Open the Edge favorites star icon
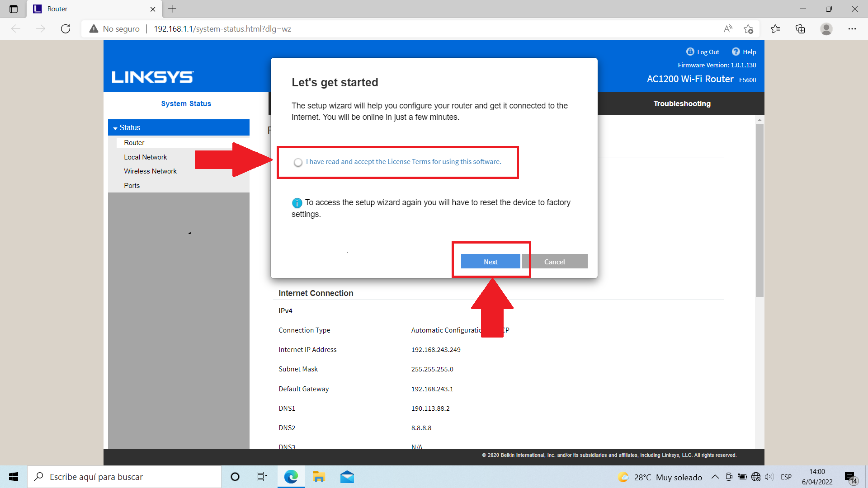868x488 pixels. [775, 29]
